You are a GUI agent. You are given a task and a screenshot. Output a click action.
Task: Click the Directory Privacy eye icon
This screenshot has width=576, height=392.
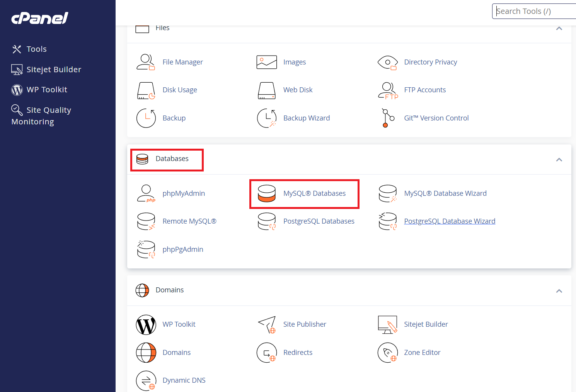click(388, 62)
